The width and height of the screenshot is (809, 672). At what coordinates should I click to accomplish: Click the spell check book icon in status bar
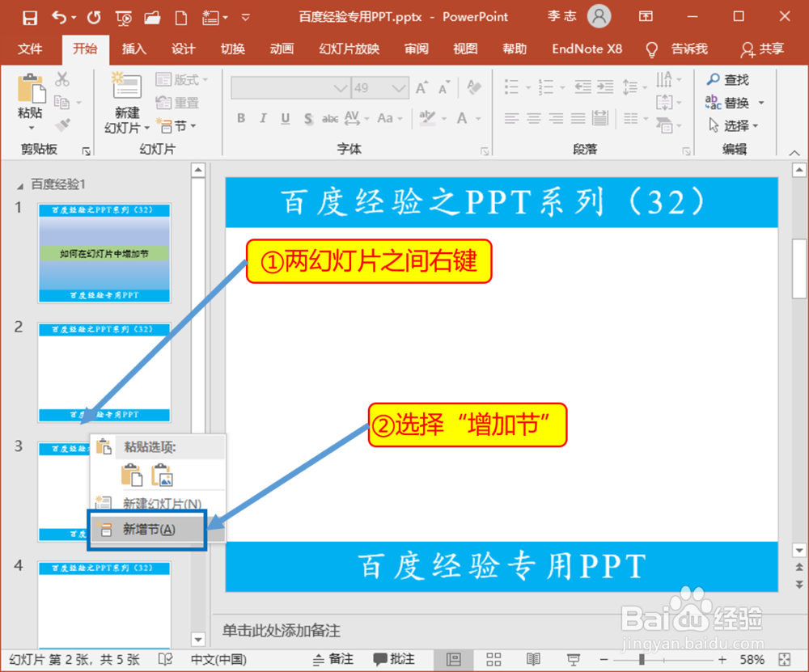click(166, 659)
